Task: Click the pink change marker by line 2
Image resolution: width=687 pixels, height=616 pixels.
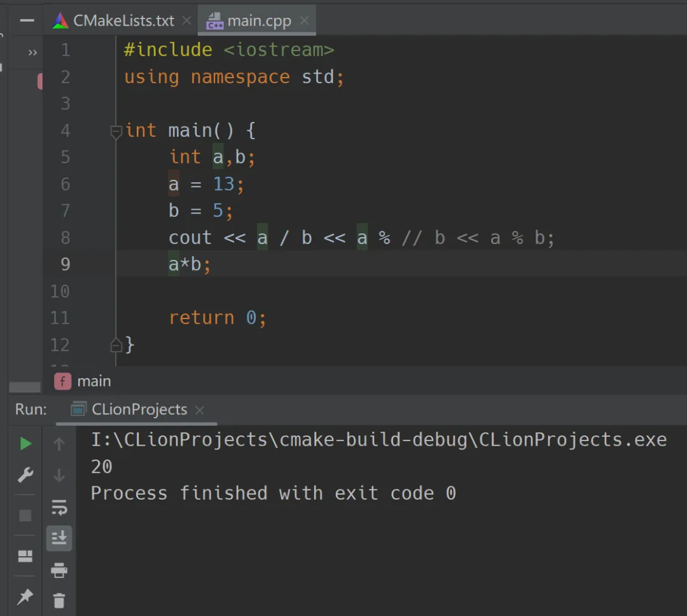Action: (40, 81)
